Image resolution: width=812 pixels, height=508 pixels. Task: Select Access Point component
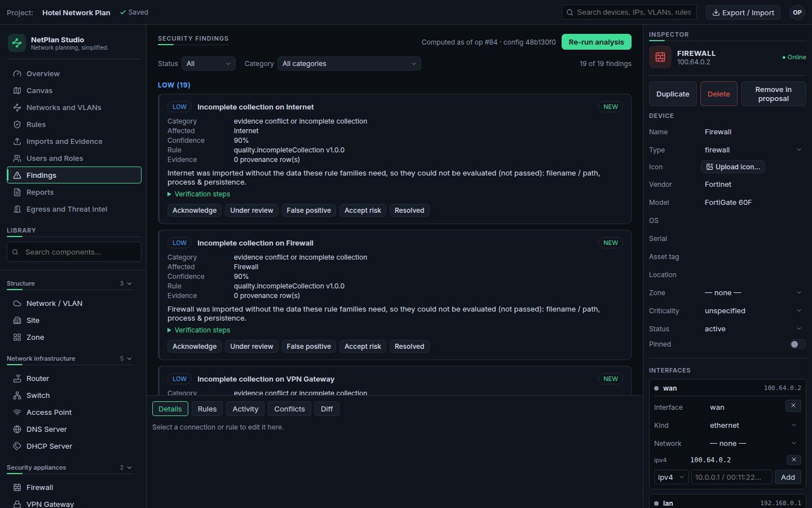tap(70, 412)
